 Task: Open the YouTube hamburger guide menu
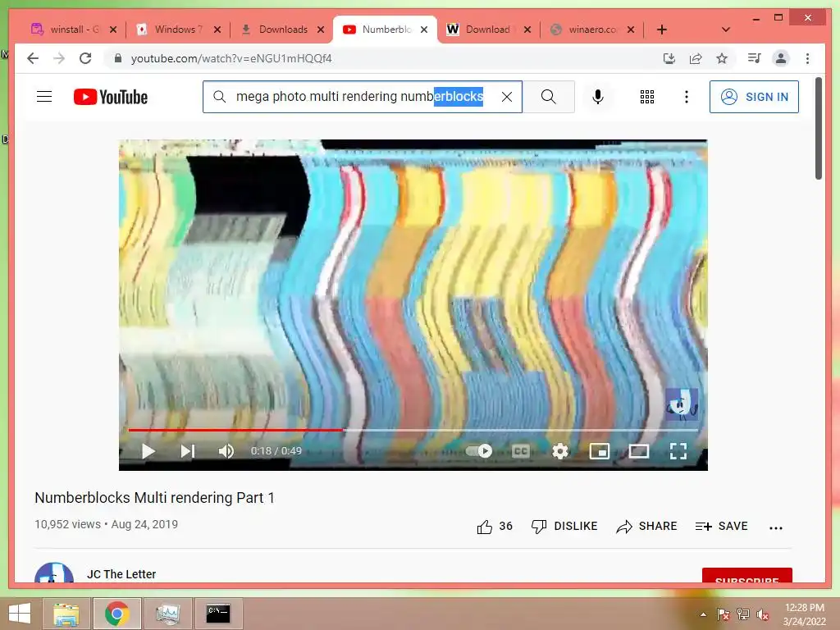[x=44, y=97]
